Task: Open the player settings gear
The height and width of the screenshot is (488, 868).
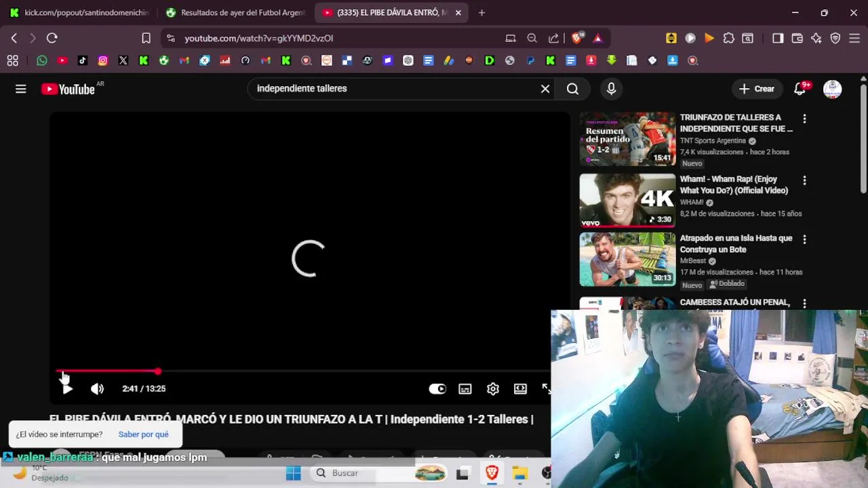Action: coord(493,388)
